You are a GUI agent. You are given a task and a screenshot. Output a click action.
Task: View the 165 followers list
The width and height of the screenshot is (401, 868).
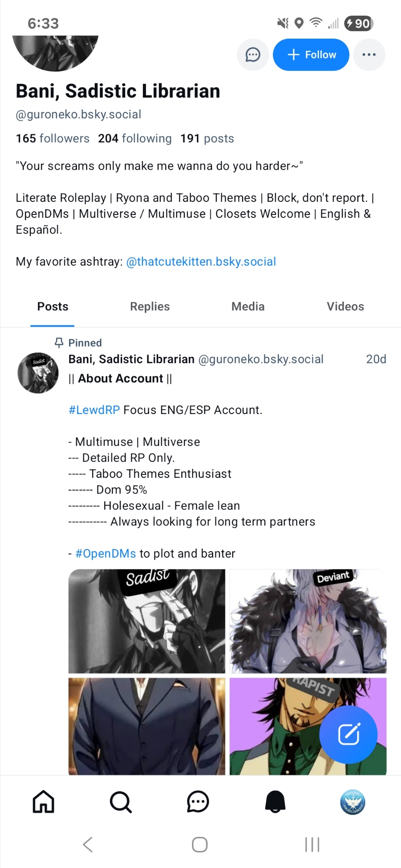53,138
